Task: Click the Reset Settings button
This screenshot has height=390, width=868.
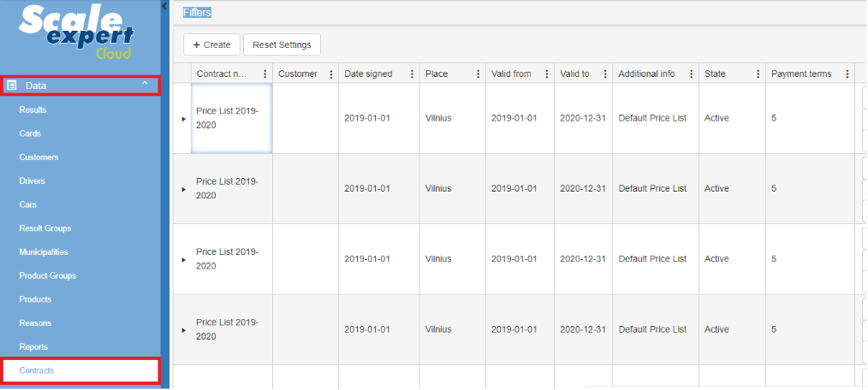Action: point(282,44)
